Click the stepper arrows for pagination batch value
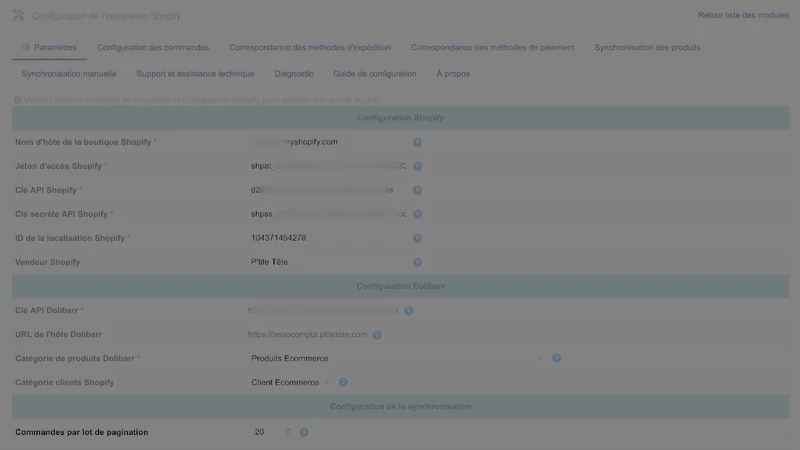Image resolution: width=800 pixels, height=450 pixels. point(288,432)
